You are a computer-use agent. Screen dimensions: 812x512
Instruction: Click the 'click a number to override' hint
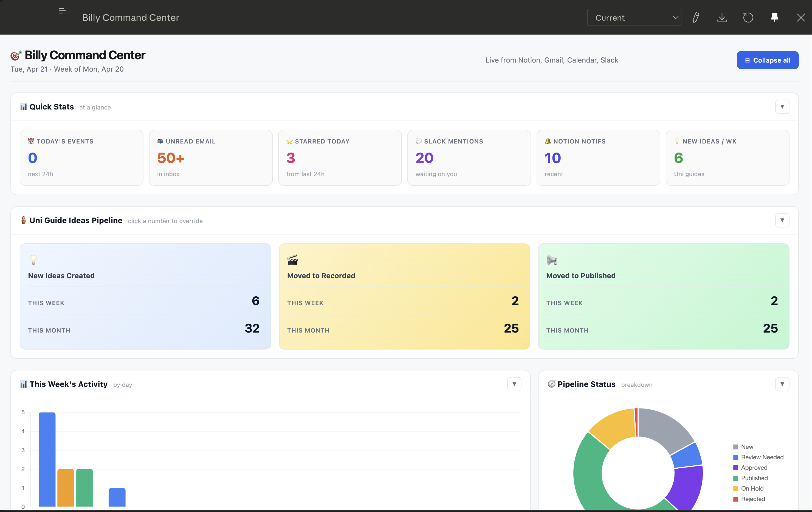[165, 221]
